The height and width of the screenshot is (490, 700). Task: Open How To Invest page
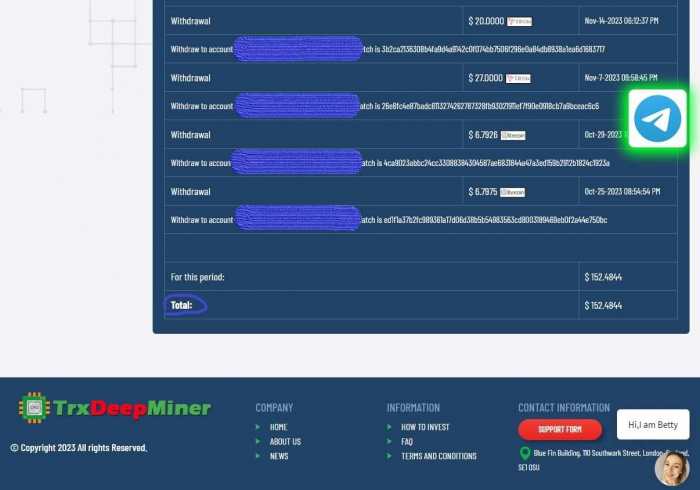(x=425, y=427)
